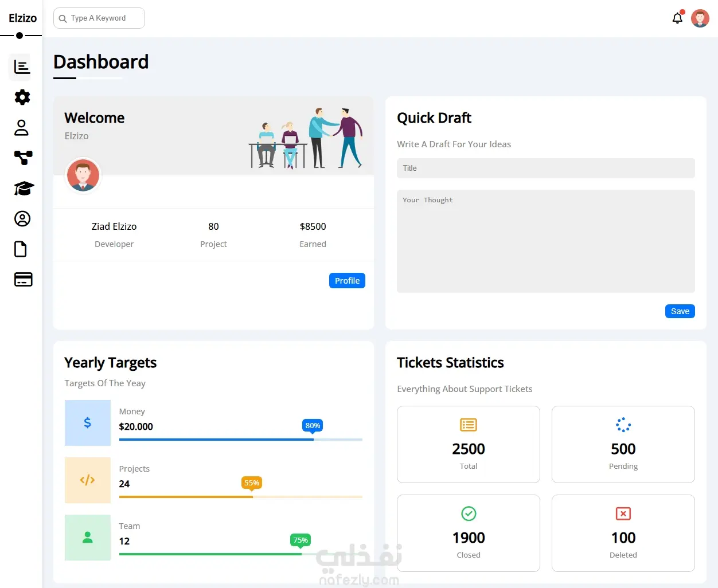Open the Courses graduation cap icon
Image resolution: width=718 pixels, height=588 pixels.
pyautogui.click(x=24, y=189)
